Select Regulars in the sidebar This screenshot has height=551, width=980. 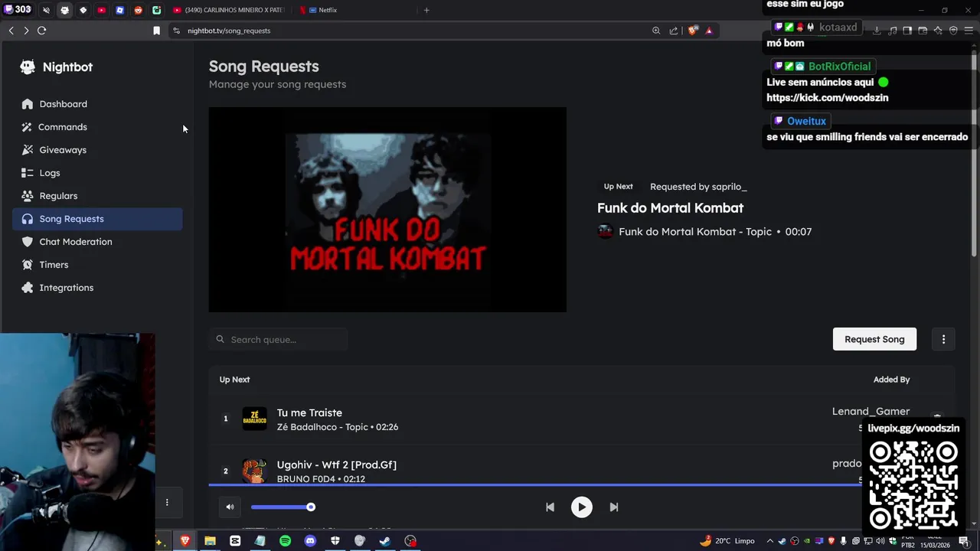coord(97,196)
